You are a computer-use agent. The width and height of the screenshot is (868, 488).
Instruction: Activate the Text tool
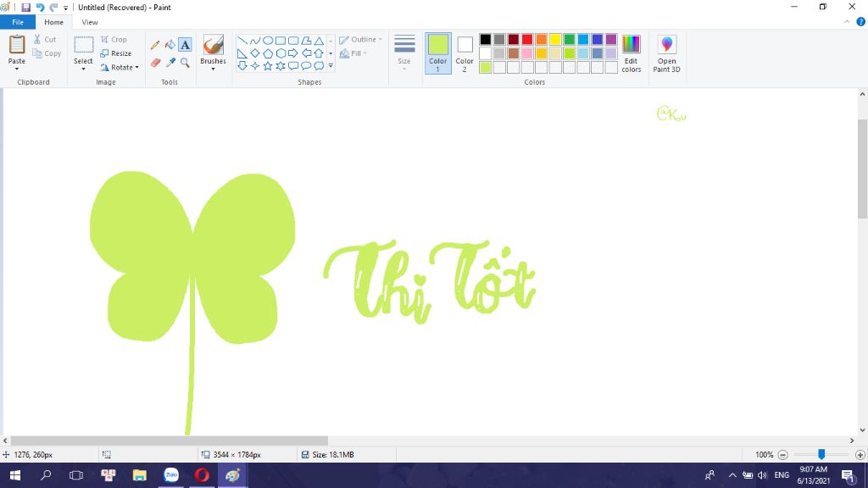pyautogui.click(x=185, y=44)
